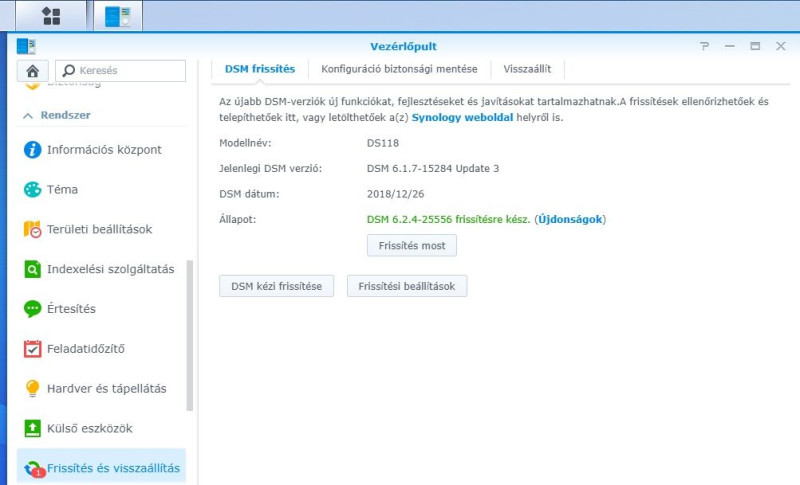
Task: Click the Frissítés most button
Action: (x=412, y=245)
